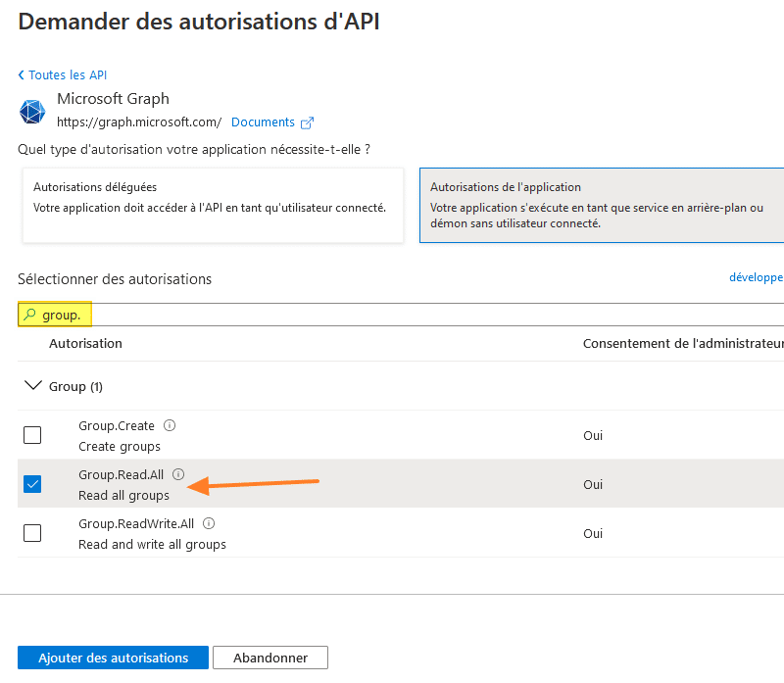Viewport: 784px width, 683px height.
Task: Enable the Group.Create permission checkbox
Action: [x=32, y=435]
